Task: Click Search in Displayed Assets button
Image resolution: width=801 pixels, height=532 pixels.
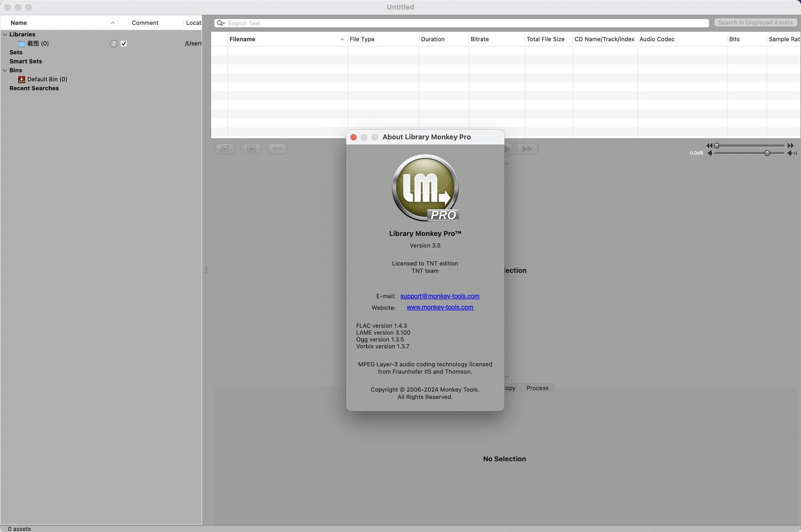Action: 756,23
